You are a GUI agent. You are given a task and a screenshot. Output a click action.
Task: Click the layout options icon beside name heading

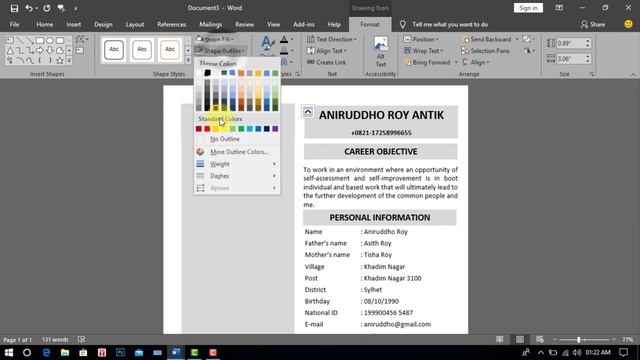308,111
